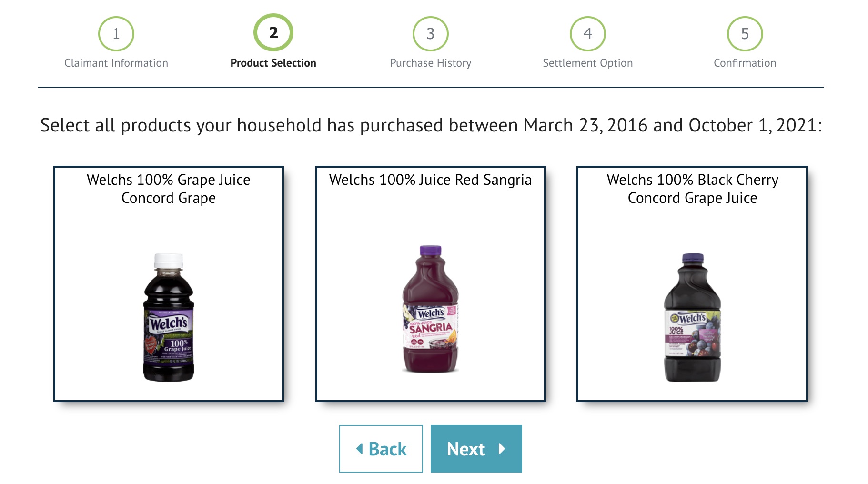This screenshot has width=868, height=484.
Task: Click the step 3 circle icon
Action: click(x=430, y=34)
